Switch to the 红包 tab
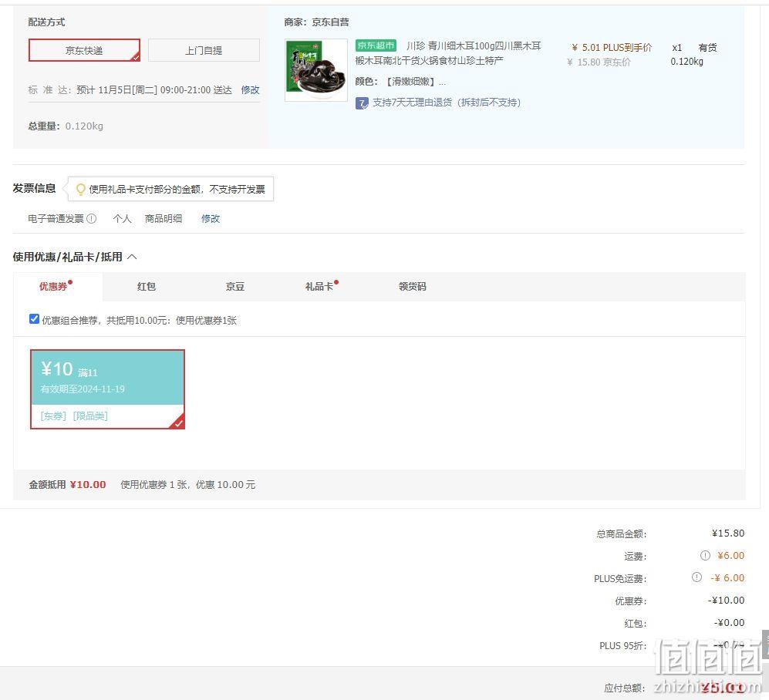 tap(147, 286)
